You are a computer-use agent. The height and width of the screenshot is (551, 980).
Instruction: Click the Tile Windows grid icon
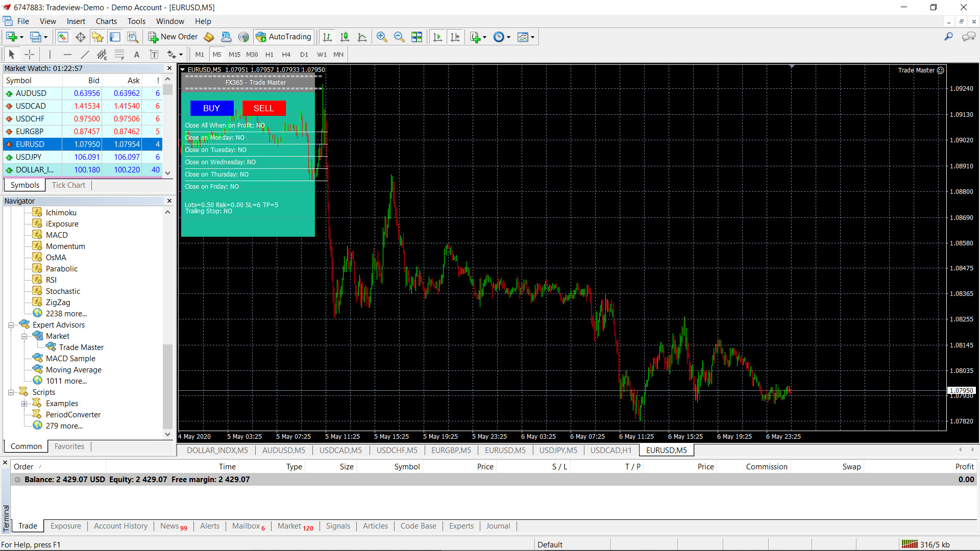pyautogui.click(x=416, y=37)
